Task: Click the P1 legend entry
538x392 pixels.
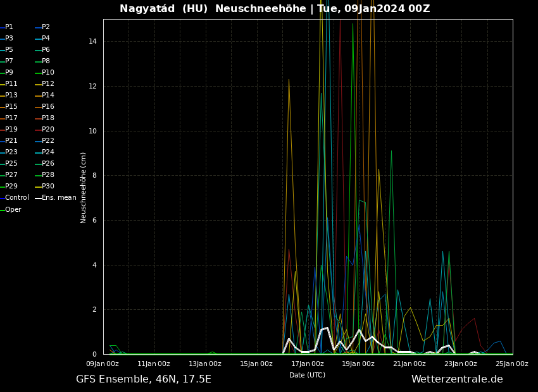Action: (x=9, y=27)
